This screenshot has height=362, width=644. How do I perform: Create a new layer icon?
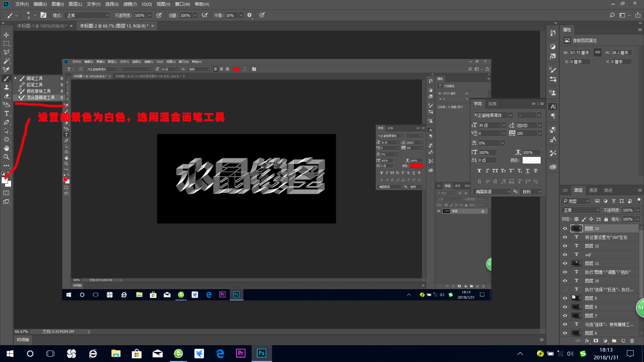623,341
